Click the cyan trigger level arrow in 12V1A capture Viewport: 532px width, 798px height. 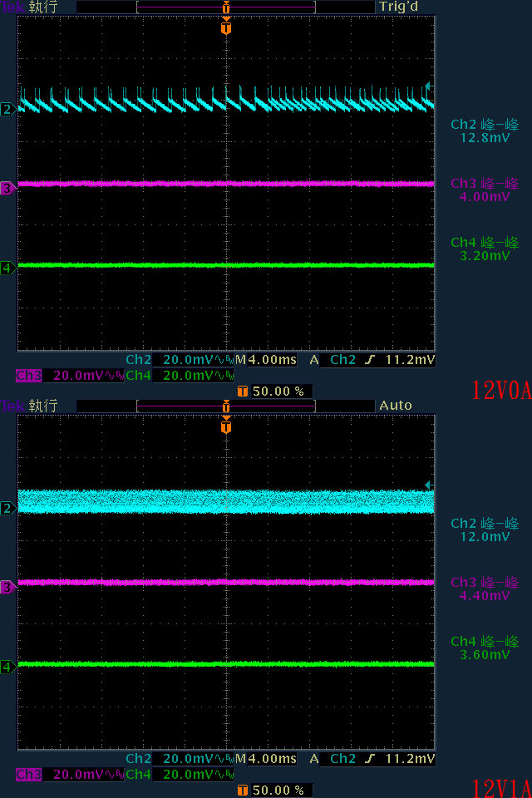[429, 485]
